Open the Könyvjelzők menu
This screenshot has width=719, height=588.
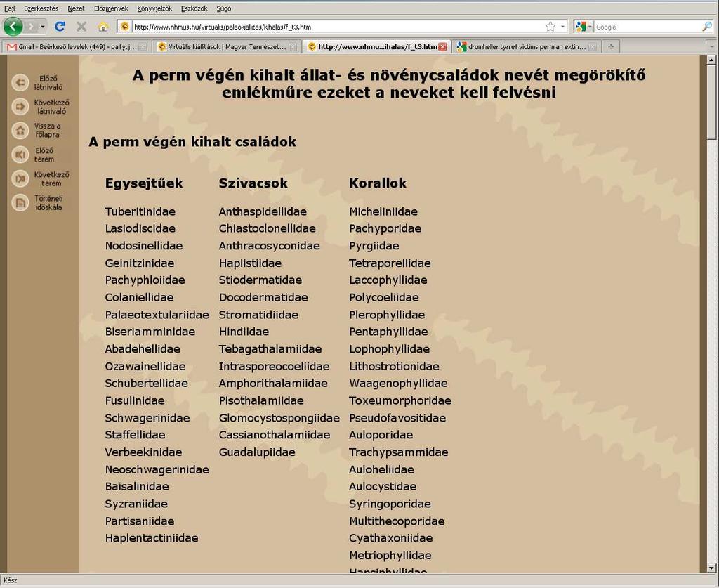[x=154, y=8]
